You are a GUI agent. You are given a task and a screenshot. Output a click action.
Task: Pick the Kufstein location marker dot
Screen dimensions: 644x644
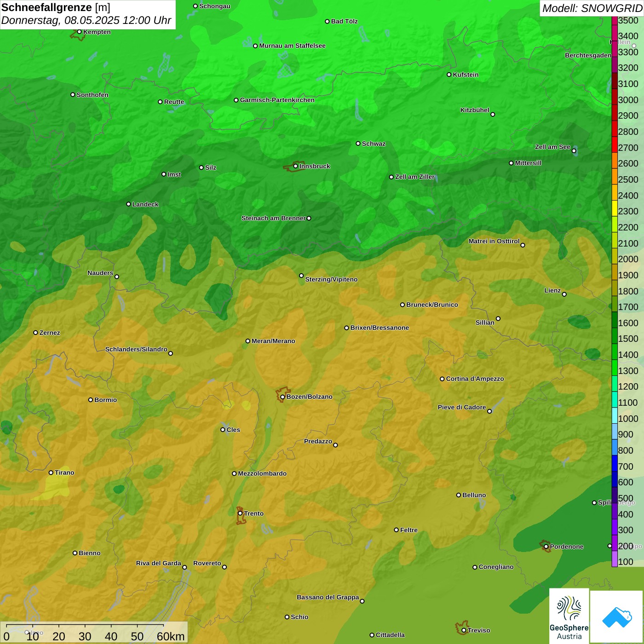click(449, 75)
